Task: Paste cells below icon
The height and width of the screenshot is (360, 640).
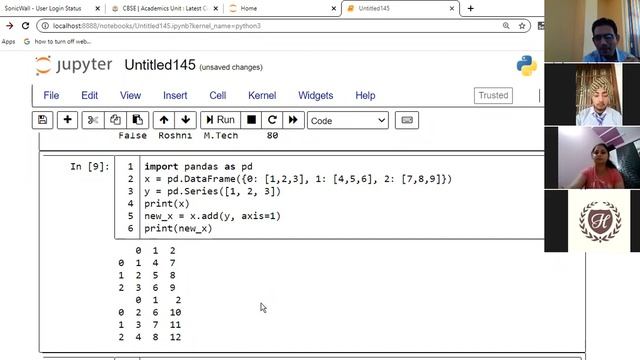Action: (x=138, y=120)
